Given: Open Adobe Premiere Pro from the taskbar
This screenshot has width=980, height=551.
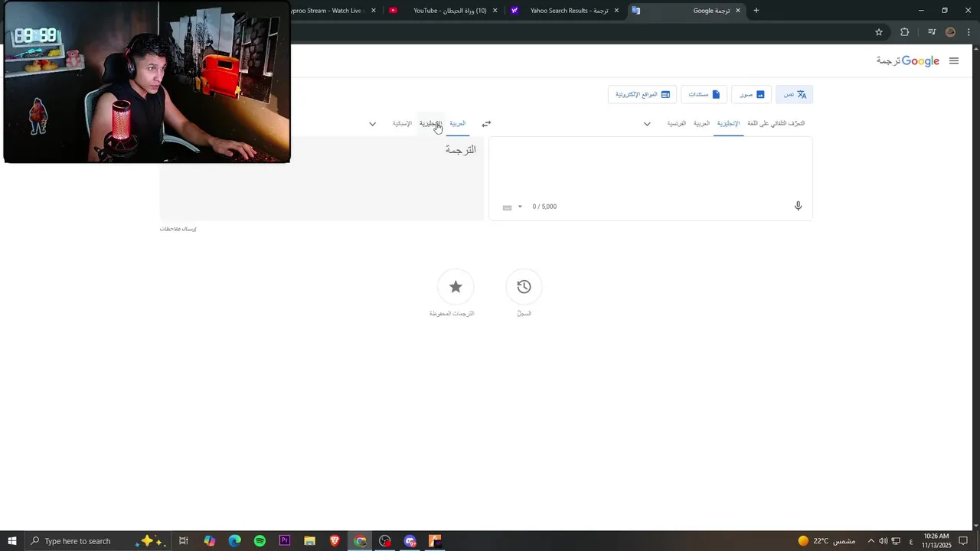Looking at the screenshot, I should click(x=285, y=541).
